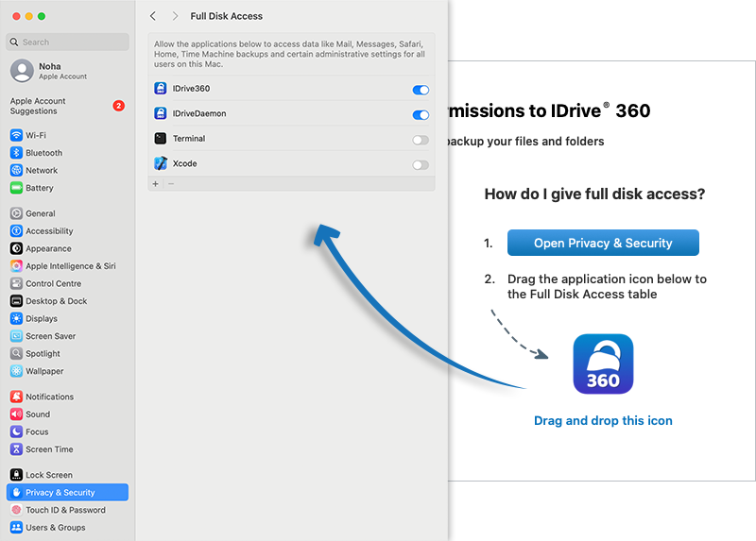Viewport: 756px width, 541px height.
Task: Go back with the left chevron
Action: click(153, 16)
